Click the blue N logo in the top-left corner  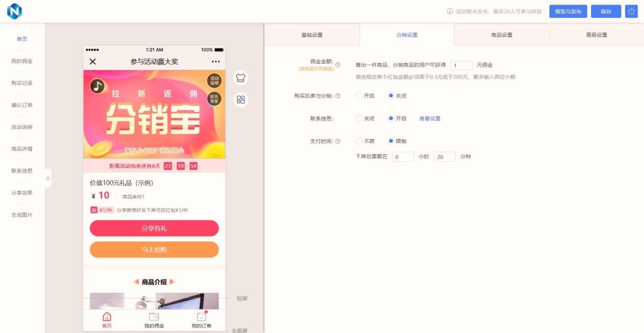point(14,10)
